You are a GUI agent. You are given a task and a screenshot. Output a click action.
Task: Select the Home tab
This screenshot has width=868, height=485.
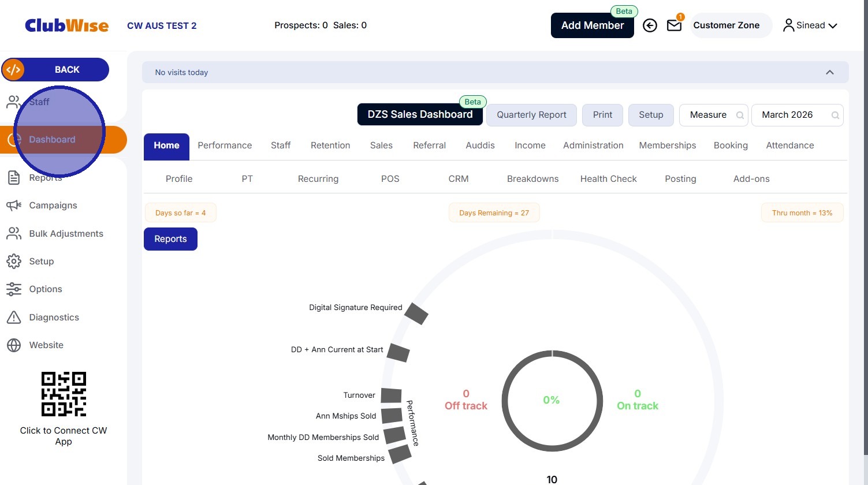[x=166, y=147]
